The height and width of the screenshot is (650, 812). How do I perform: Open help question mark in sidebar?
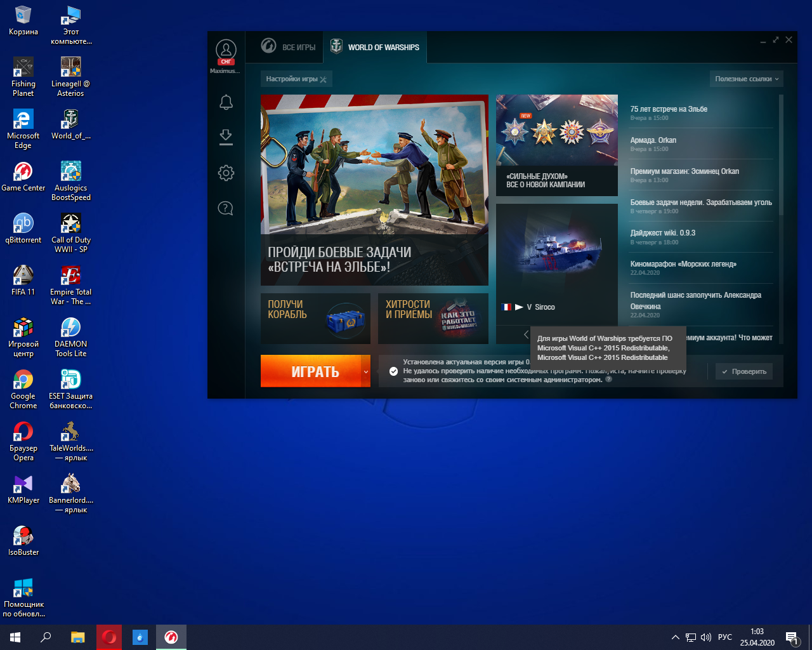pyautogui.click(x=226, y=208)
